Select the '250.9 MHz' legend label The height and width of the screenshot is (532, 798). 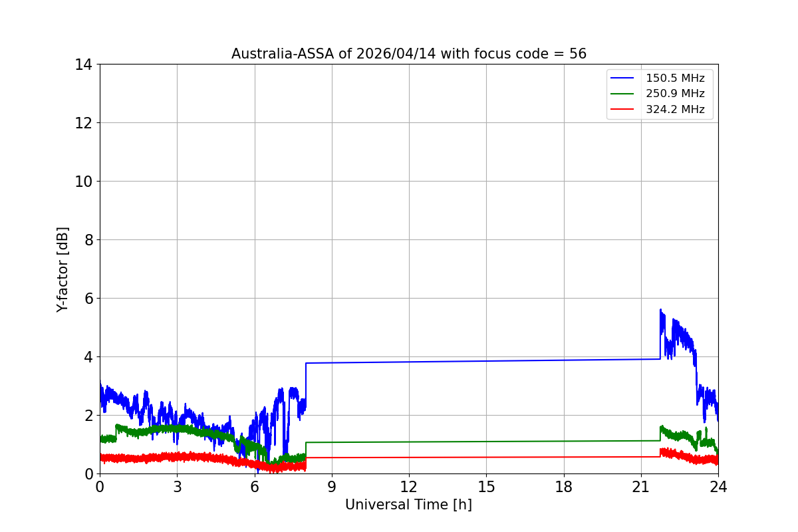[x=675, y=94]
